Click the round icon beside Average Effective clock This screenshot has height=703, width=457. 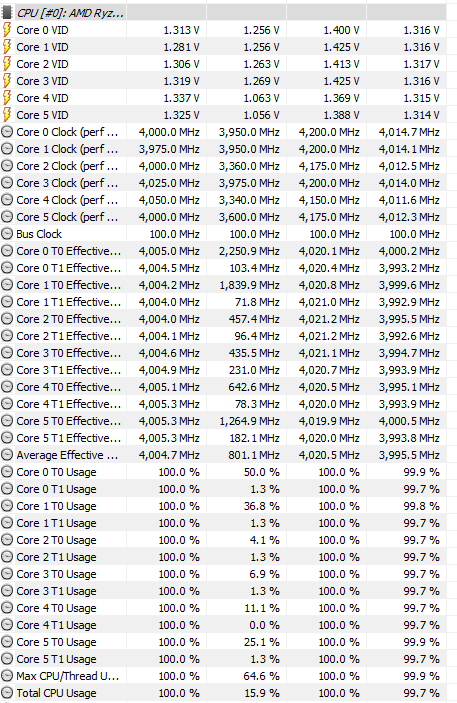[x=7, y=455]
